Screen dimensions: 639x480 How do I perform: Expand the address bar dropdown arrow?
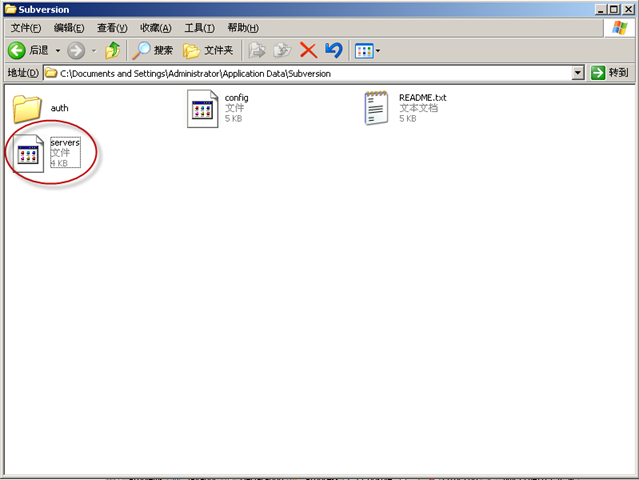[x=577, y=73]
